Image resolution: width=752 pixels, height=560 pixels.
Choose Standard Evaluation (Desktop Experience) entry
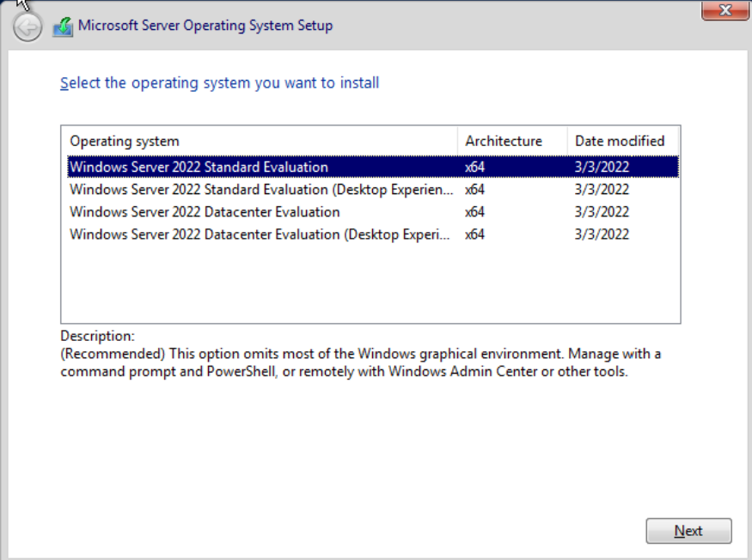(x=260, y=189)
